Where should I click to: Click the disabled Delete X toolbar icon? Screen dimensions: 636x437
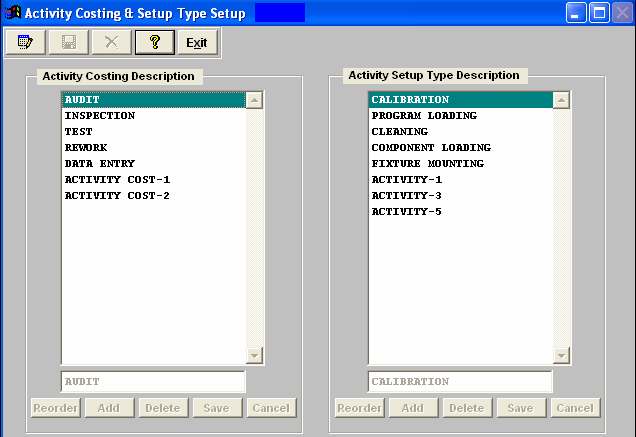pos(112,42)
